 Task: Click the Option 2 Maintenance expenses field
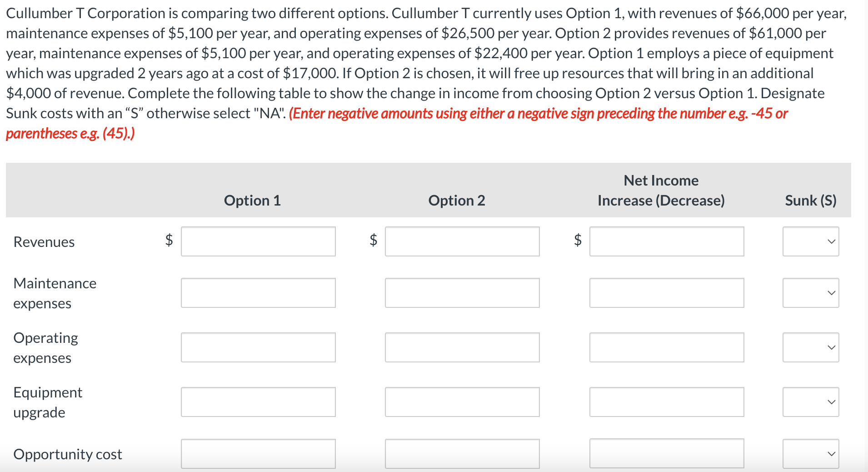[x=462, y=293]
